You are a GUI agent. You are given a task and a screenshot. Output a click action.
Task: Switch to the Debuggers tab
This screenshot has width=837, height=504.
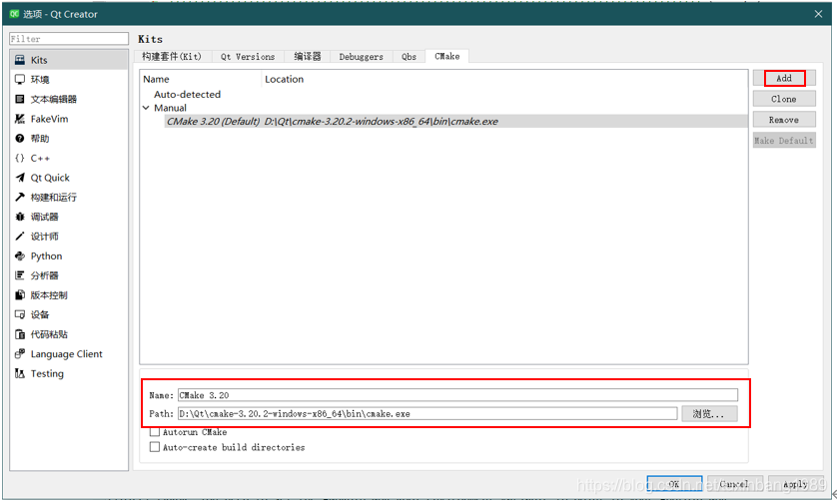362,57
